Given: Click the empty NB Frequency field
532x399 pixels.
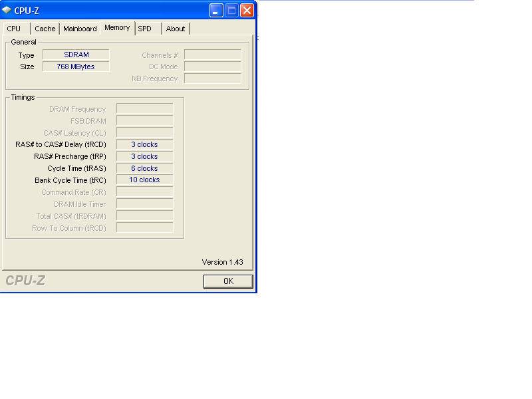Looking at the screenshot, I should pos(212,78).
